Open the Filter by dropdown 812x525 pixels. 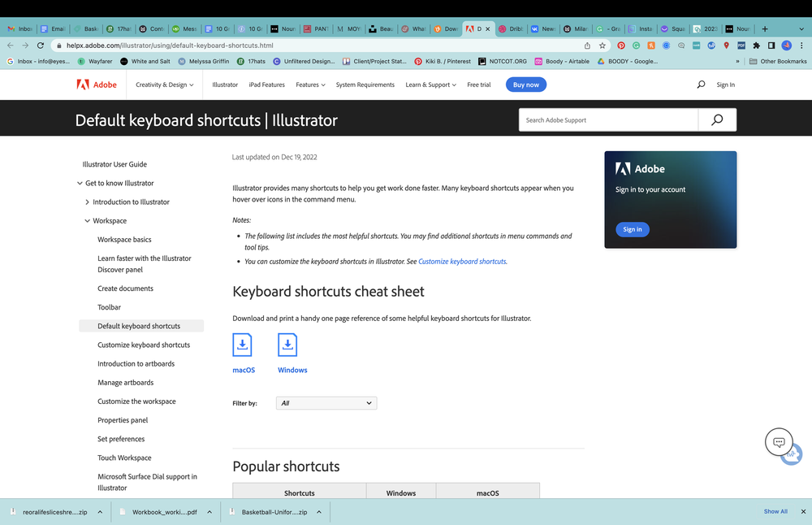click(326, 403)
